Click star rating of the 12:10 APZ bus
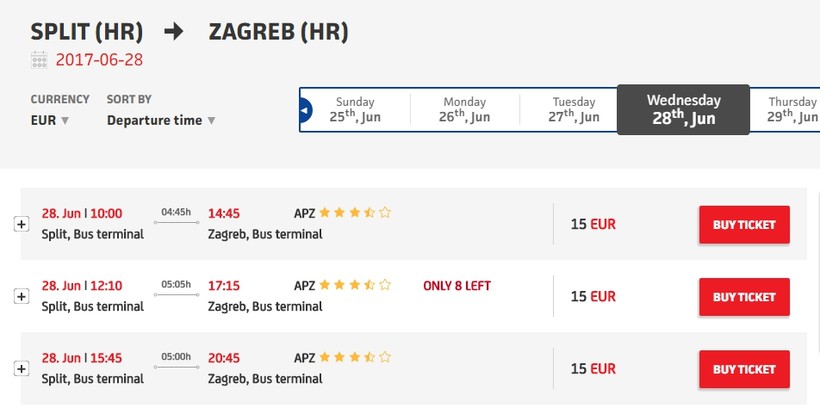 pos(355,285)
